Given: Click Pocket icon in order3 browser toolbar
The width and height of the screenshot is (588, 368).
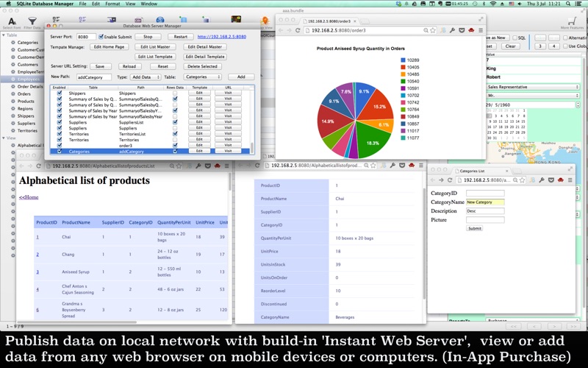Looking at the screenshot, I should [x=462, y=30].
